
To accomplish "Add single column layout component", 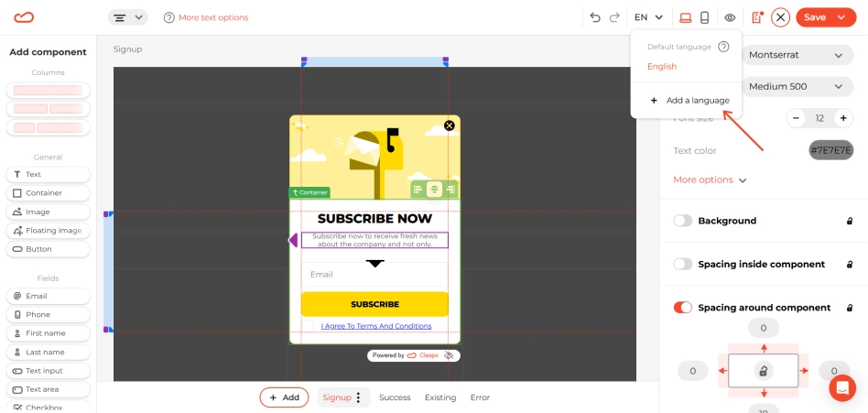I will coord(49,91).
